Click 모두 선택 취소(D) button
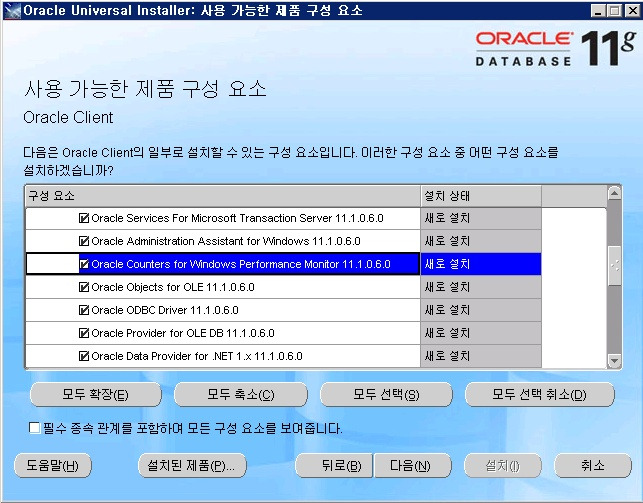 tap(540, 394)
